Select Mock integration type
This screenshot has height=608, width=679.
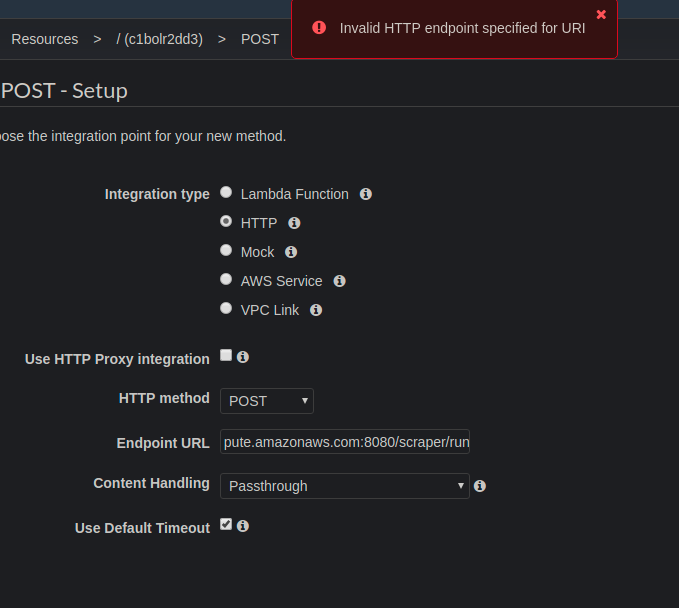point(226,250)
